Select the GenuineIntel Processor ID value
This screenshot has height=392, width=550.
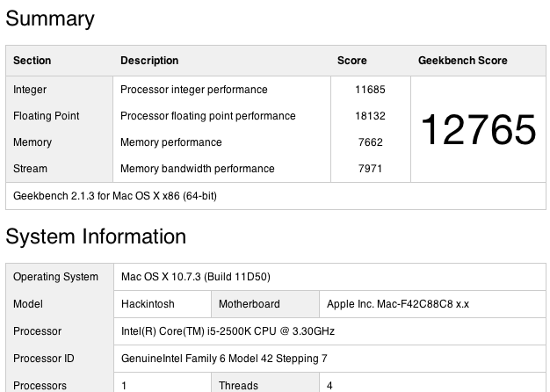tap(224, 359)
